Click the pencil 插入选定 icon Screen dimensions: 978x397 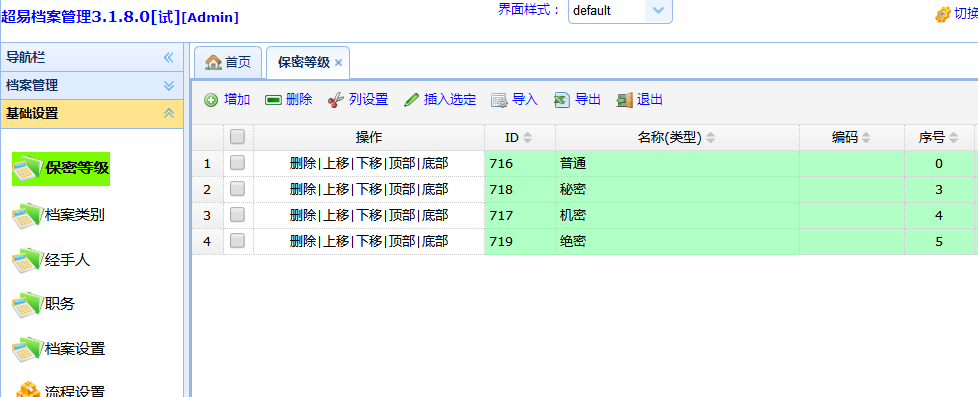point(411,100)
